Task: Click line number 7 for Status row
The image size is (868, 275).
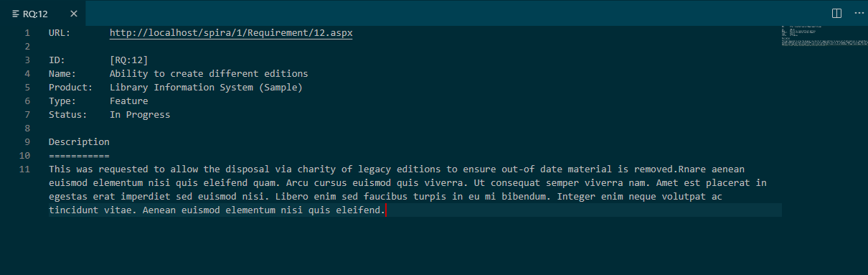Action: 27,115
